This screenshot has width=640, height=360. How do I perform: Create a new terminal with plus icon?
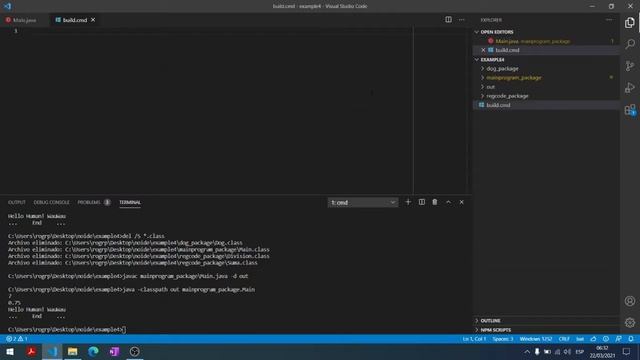click(x=408, y=202)
